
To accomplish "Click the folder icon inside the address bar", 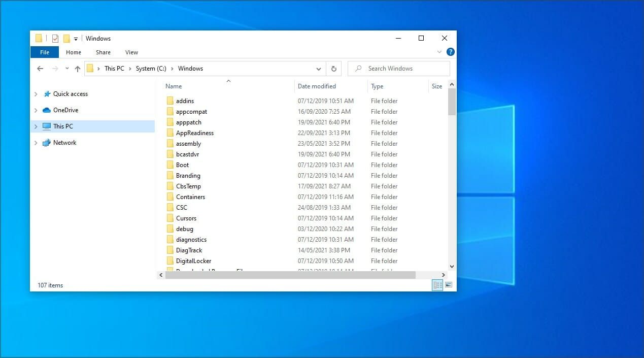I will tap(90, 69).
